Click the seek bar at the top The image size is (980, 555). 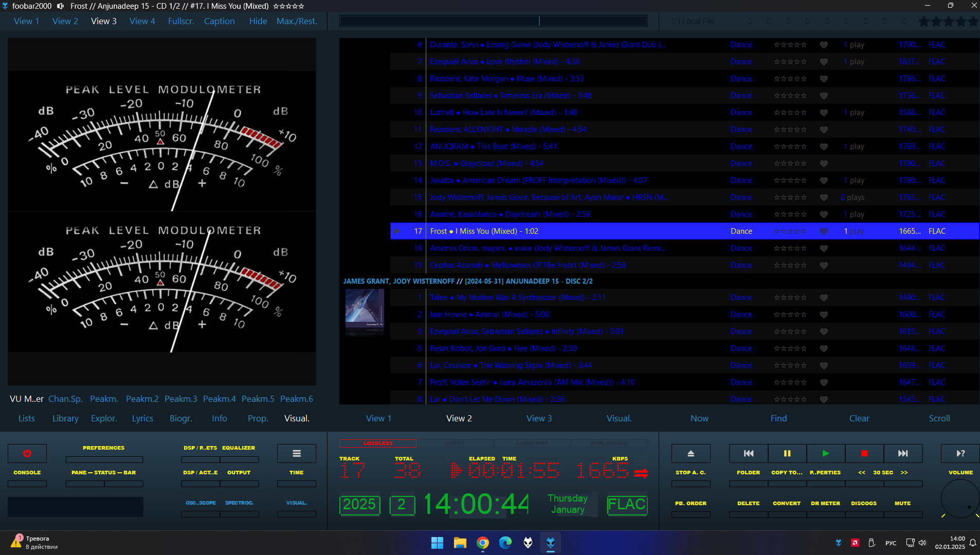pos(493,21)
